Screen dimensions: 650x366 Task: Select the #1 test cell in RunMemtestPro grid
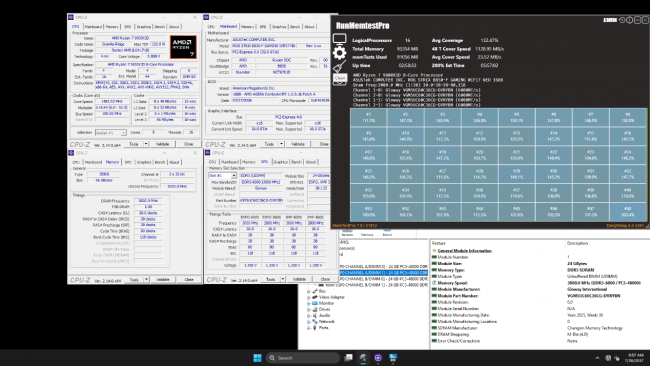point(369,117)
